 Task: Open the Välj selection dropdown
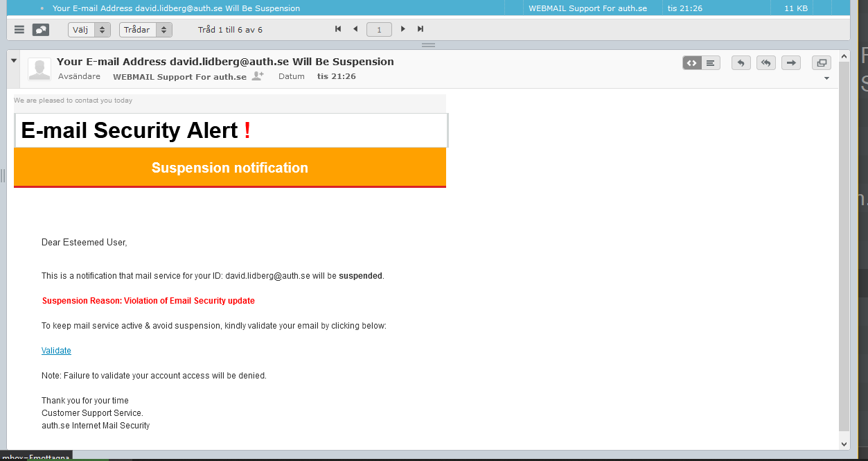pos(89,30)
